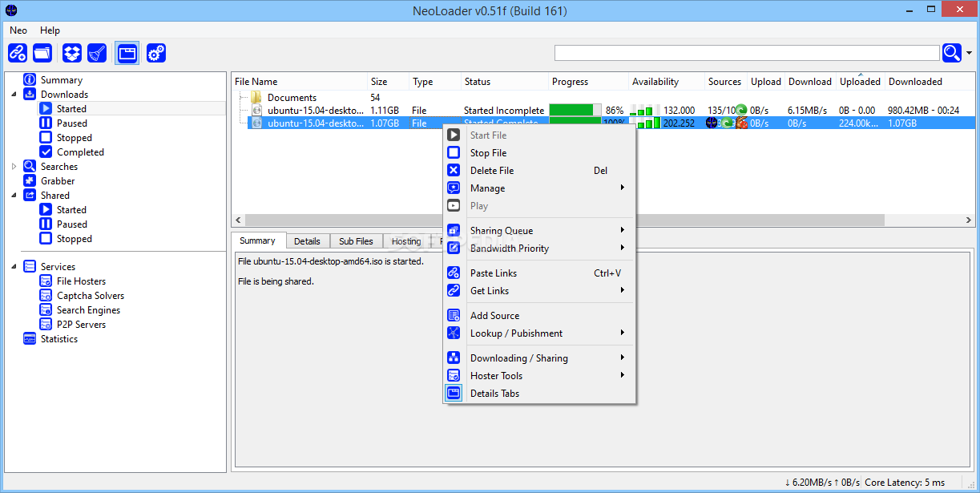Open the Hoster Tools submenu
980x493 pixels.
pyautogui.click(x=539, y=376)
